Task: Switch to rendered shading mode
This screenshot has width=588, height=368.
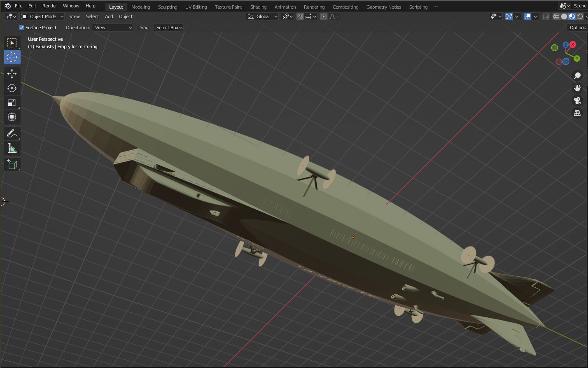Action: (x=580, y=16)
